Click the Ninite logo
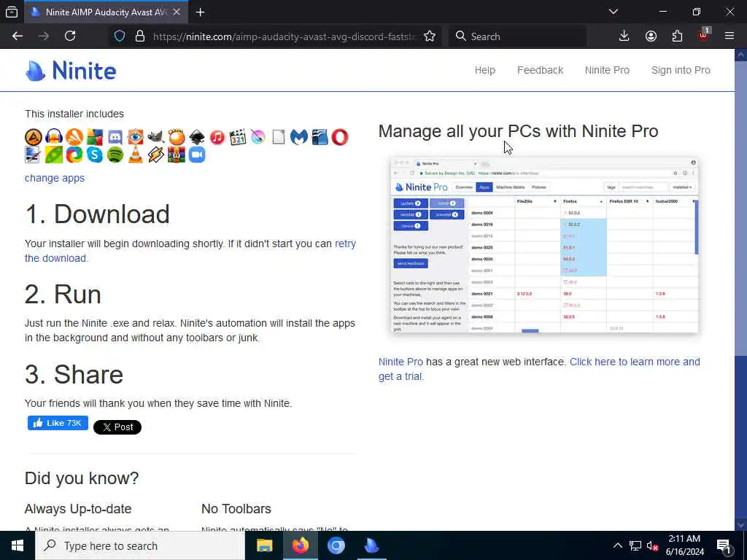 (71, 71)
